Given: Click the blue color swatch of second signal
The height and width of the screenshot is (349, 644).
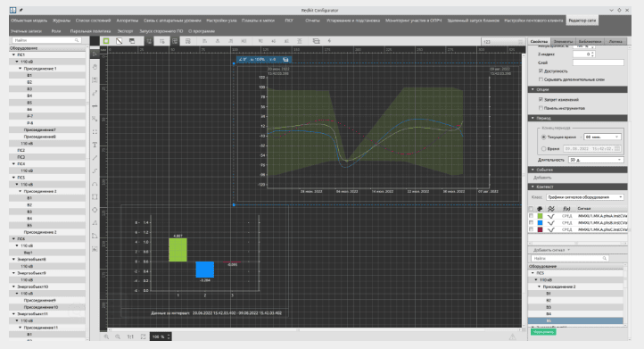Looking at the screenshot, I should (541, 222).
